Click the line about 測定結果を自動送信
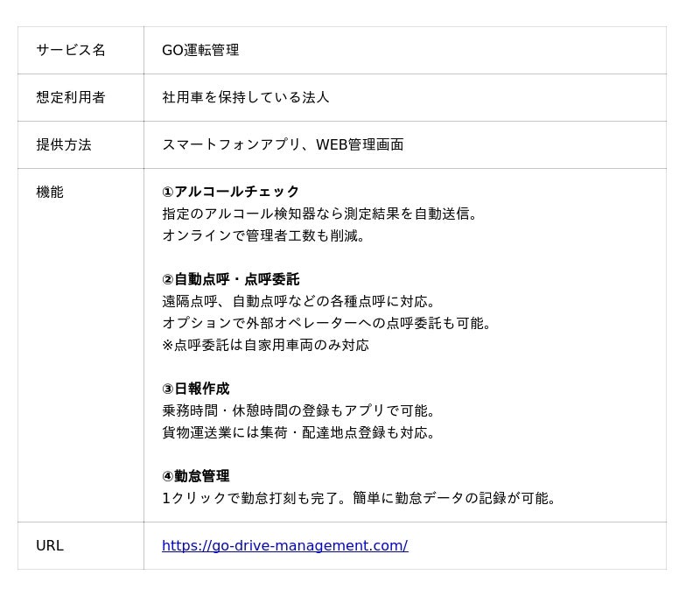Image resolution: width=700 pixels, height=596 pixels. pyautogui.click(x=321, y=214)
